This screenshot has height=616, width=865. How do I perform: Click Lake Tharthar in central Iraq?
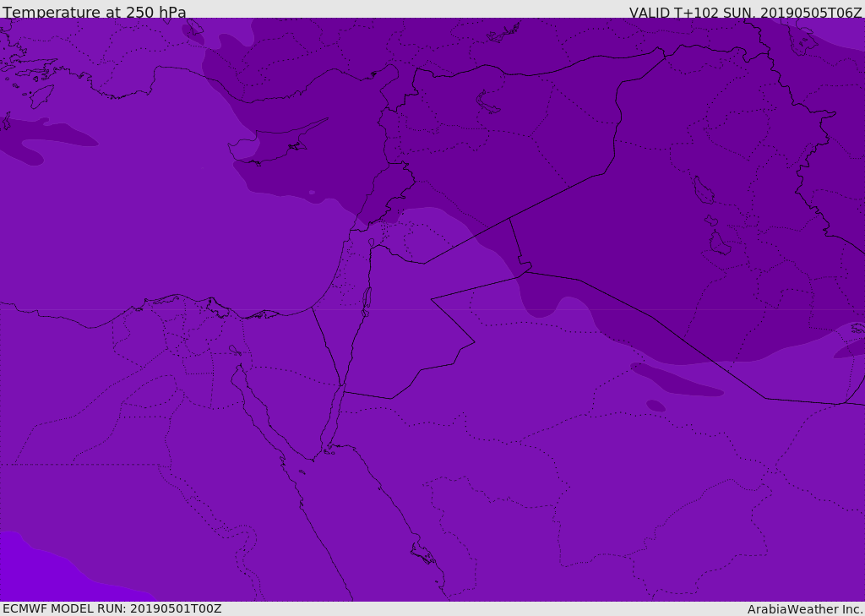703,190
